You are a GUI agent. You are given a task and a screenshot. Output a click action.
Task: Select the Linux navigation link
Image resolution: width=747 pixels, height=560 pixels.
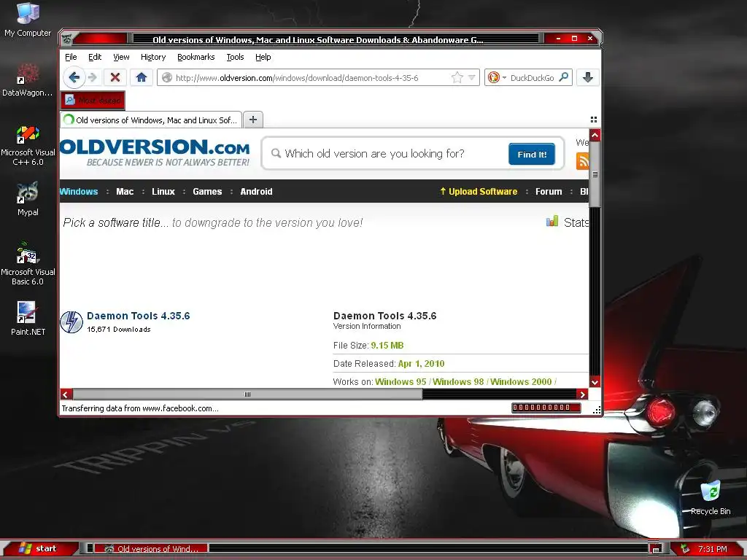tap(163, 192)
